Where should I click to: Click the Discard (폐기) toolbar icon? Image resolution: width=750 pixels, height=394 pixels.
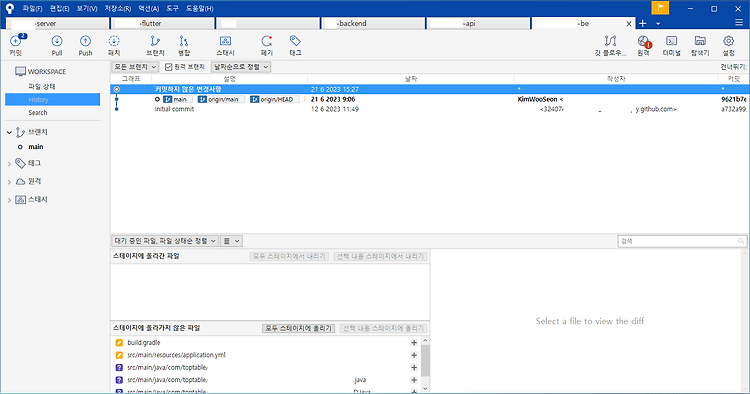coord(266,41)
